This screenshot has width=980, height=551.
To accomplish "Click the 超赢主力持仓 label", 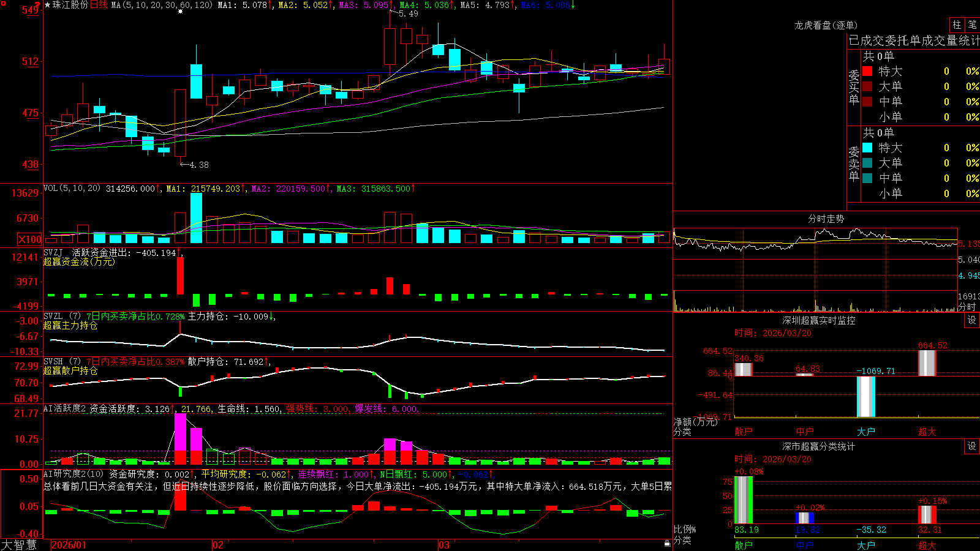I will (70, 326).
